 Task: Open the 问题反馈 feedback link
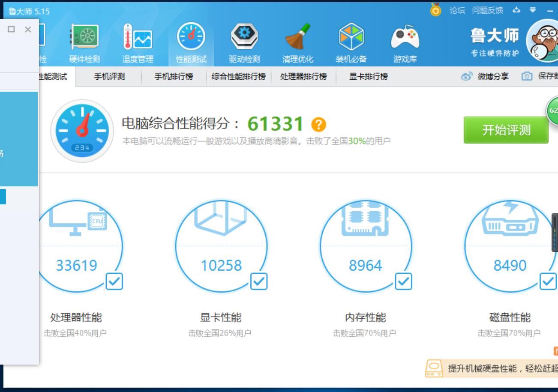coord(488,10)
